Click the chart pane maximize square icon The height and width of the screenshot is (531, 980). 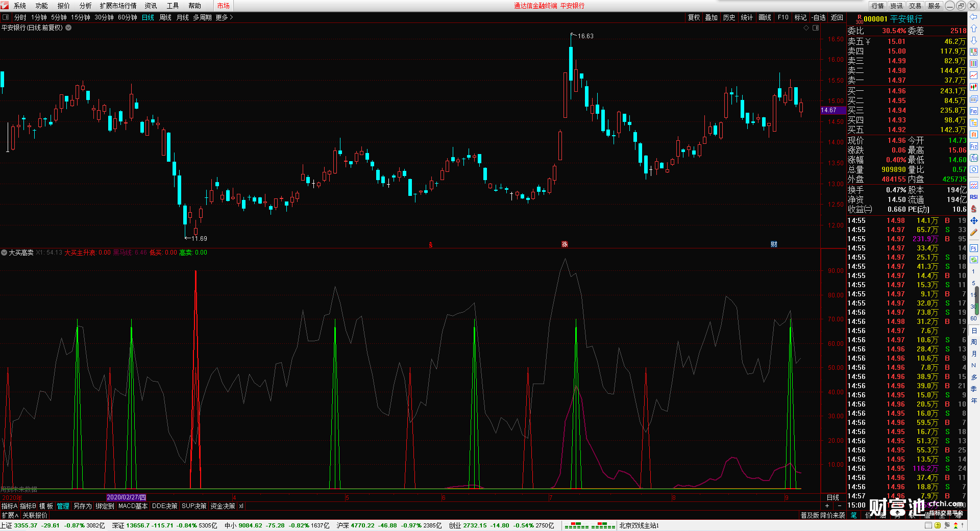pyautogui.click(x=816, y=28)
